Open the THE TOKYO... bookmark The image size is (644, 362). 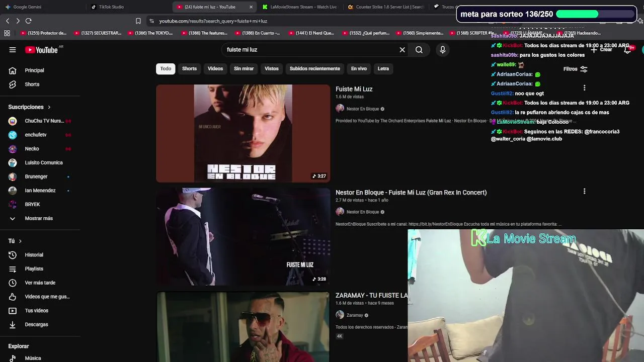[x=151, y=33]
